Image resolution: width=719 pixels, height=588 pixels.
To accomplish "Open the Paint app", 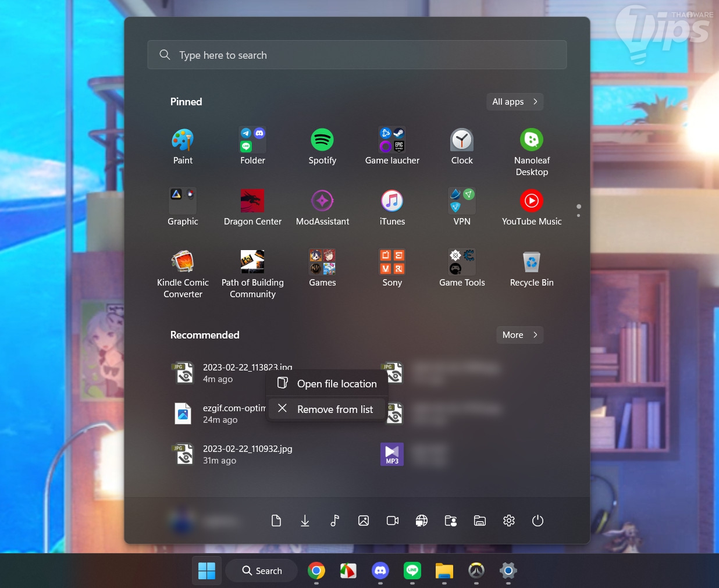I will tap(183, 147).
